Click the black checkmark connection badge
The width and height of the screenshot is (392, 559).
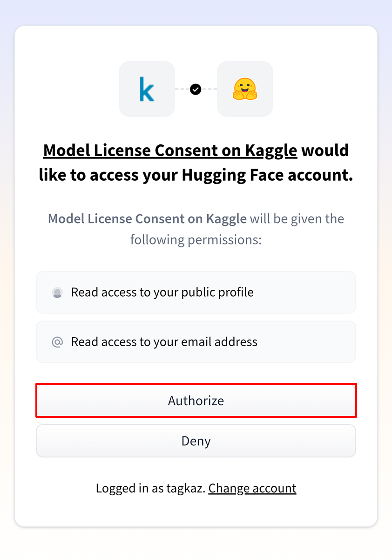196,89
